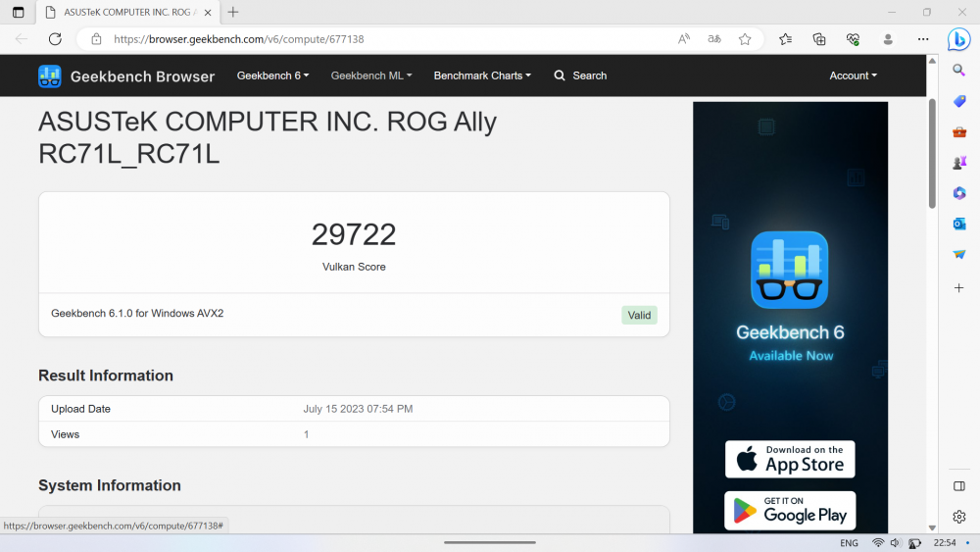This screenshot has height=552, width=980.
Task: Click the translate page icon
Action: point(713,39)
